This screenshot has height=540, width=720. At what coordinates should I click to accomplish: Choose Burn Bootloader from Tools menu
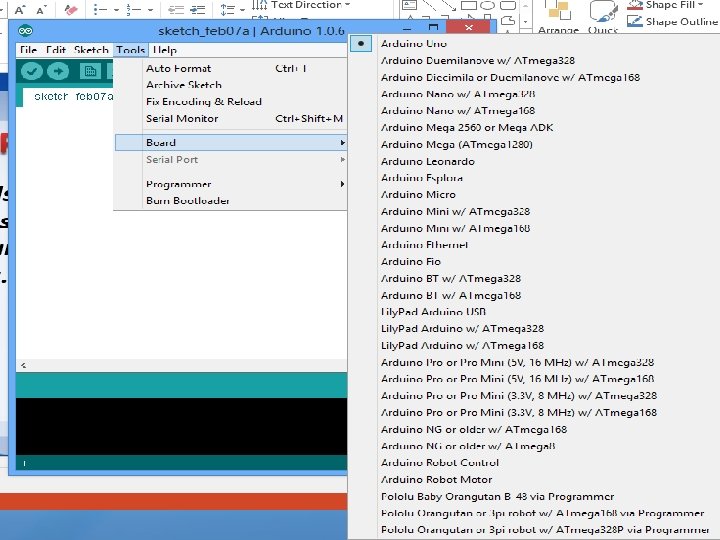(230, 201)
